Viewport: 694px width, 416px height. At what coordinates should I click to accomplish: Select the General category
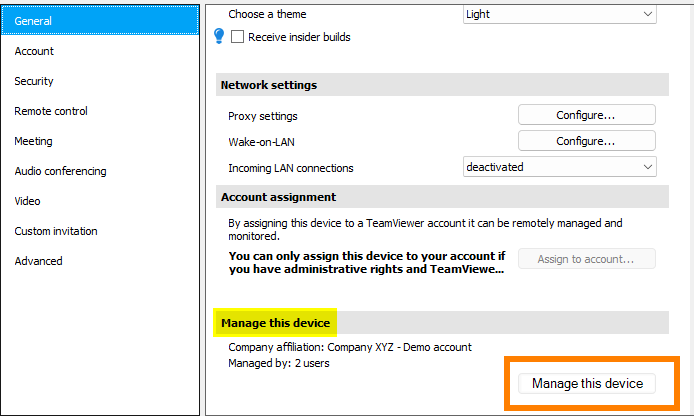(x=100, y=21)
